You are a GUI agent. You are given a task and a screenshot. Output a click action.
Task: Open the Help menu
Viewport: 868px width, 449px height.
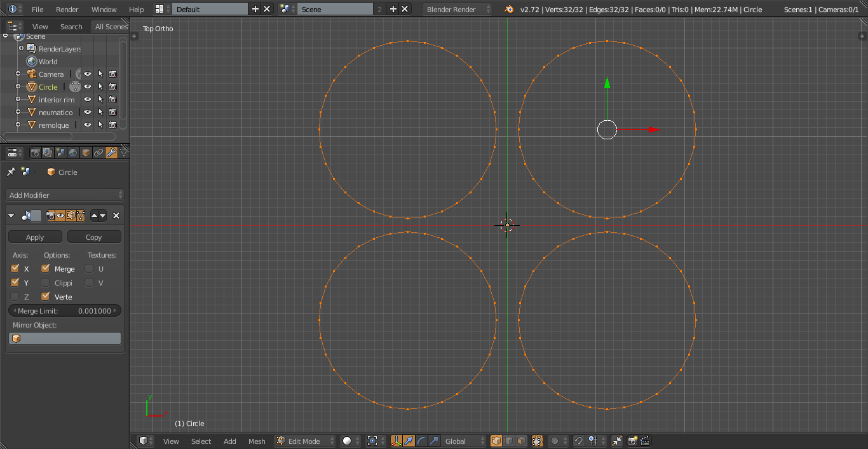[137, 10]
